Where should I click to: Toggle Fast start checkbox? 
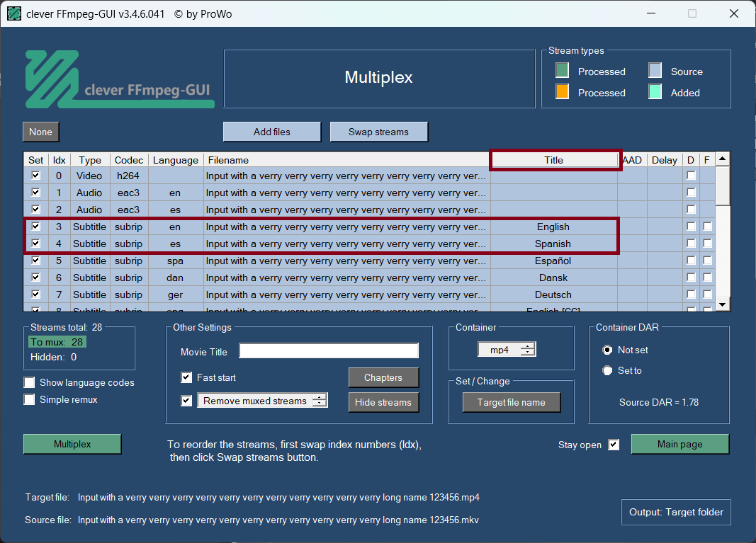click(x=186, y=377)
